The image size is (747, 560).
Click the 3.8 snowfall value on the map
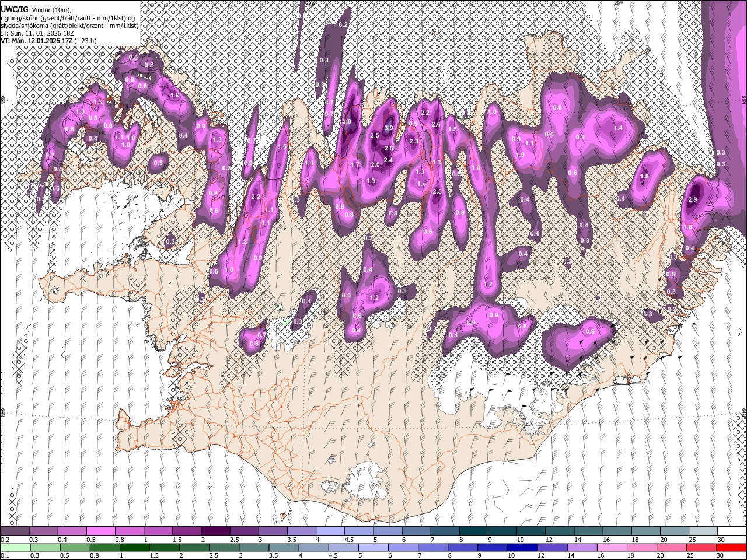347,122
